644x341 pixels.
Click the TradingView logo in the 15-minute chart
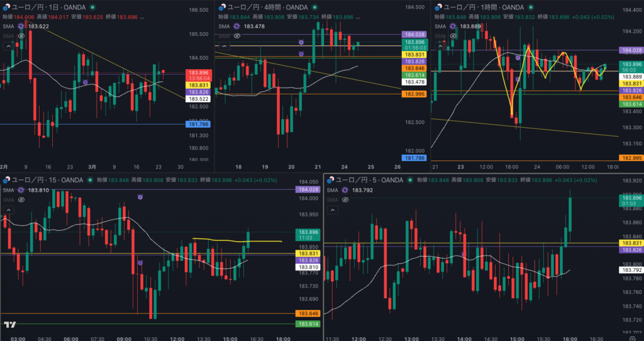(10, 325)
